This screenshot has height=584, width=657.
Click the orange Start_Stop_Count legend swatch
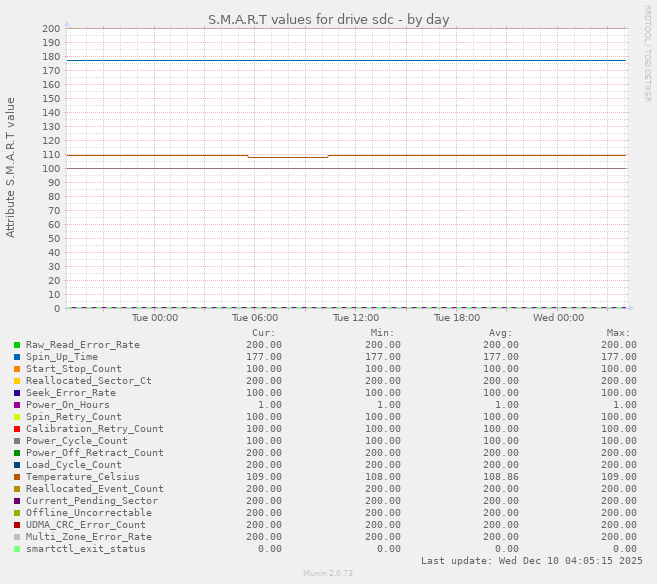pyautogui.click(x=17, y=369)
